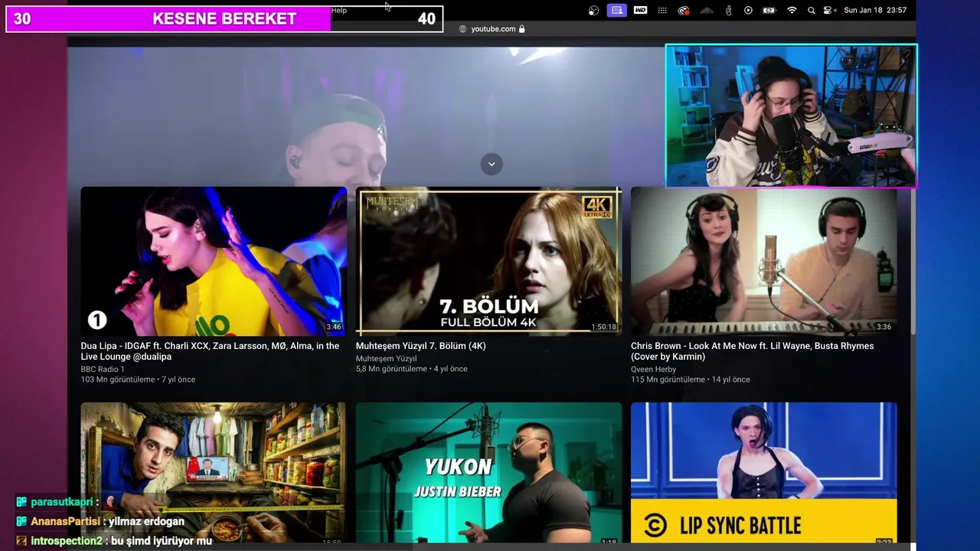This screenshot has width=980, height=551.
Task: Open the Help menu in the menu bar
Action: click(x=339, y=10)
